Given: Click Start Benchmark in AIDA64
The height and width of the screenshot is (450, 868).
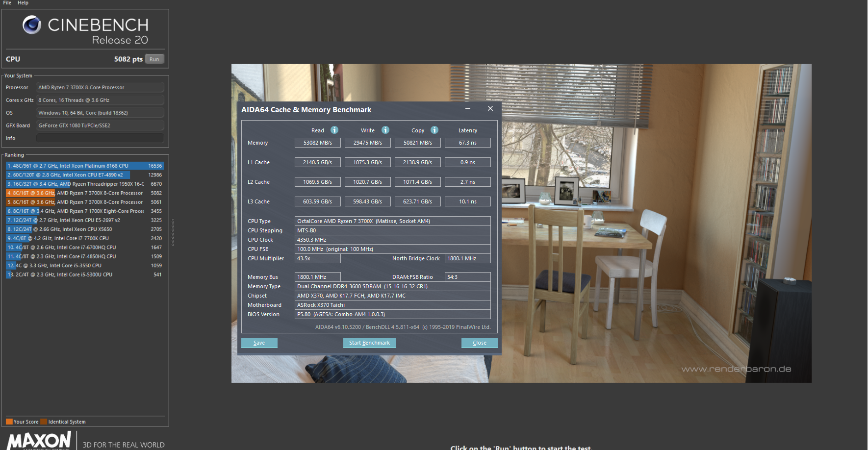Looking at the screenshot, I should tap(369, 343).
